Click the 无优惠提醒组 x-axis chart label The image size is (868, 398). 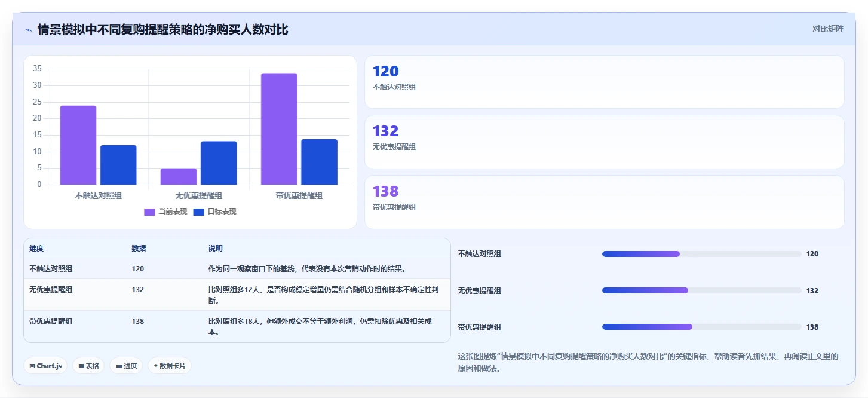pyautogui.click(x=199, y=195)
